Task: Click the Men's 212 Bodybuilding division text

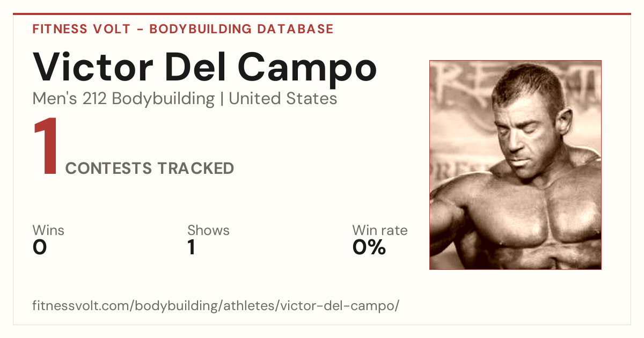Action: pyautogui.click(x=123, y=99)
